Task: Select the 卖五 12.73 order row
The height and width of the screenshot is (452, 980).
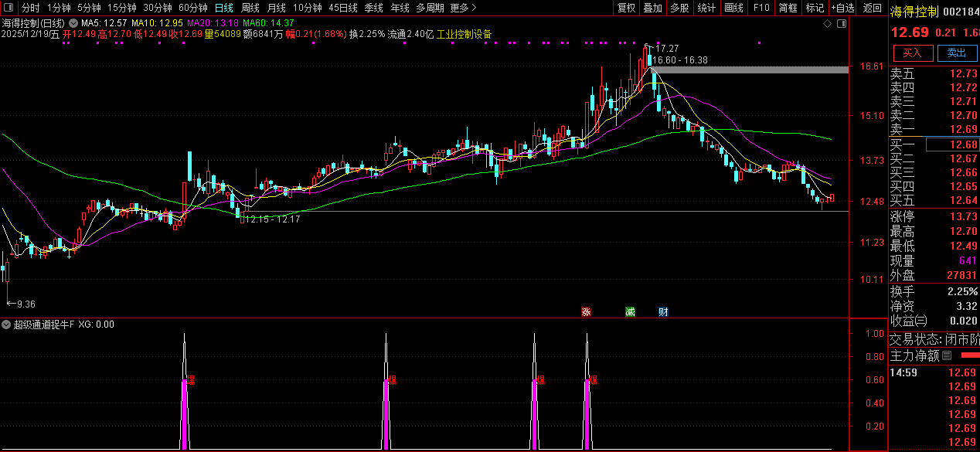Action: (x=934, y=74)
